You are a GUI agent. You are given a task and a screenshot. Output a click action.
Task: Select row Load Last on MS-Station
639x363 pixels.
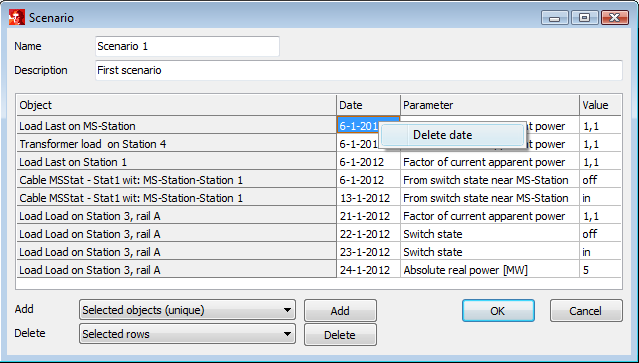pos(176,126)
